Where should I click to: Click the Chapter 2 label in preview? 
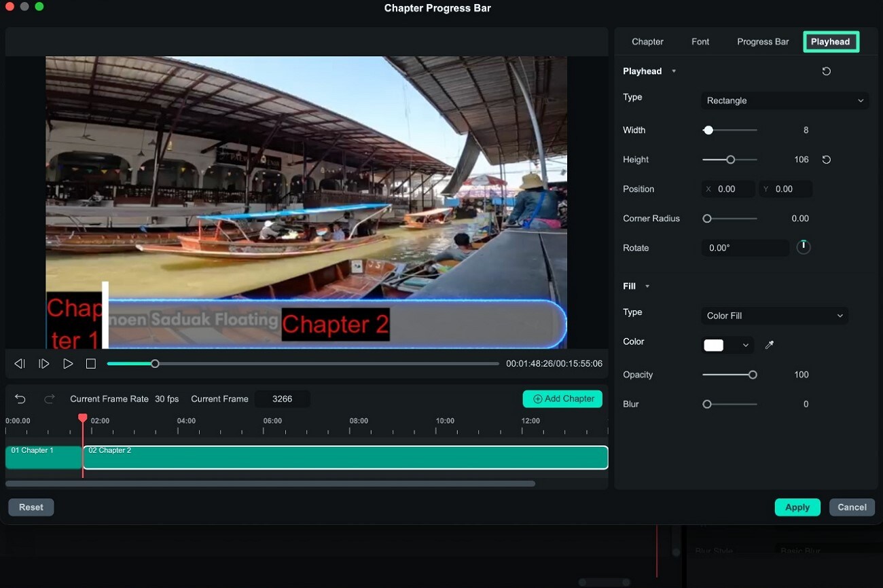click(x=336, y=325)
